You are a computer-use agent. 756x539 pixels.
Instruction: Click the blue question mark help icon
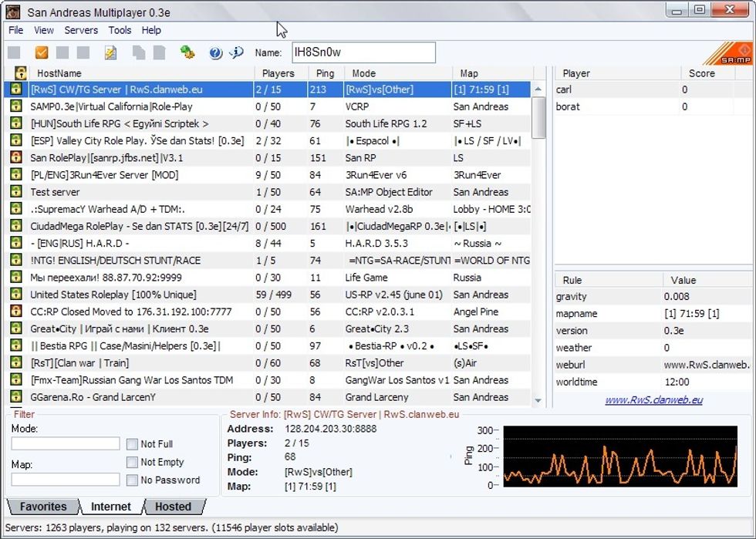pyautogui.click(x=215, y=52)
